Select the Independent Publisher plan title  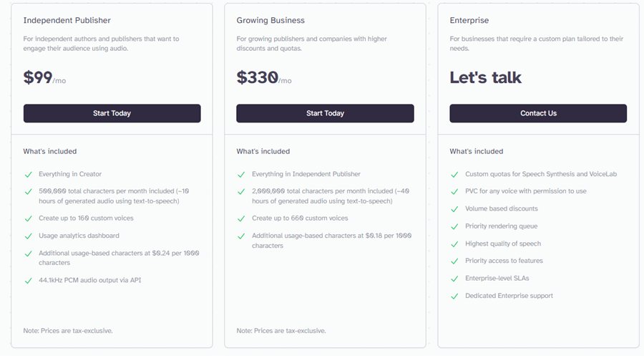point(67,21)
